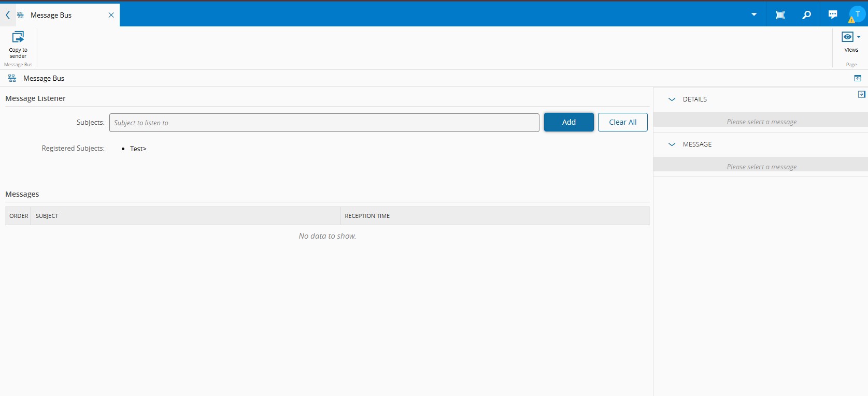Open the Views eye dropdown
This screenshot has height=396, width=868.
pyautogui.click(x=851, y=37)
